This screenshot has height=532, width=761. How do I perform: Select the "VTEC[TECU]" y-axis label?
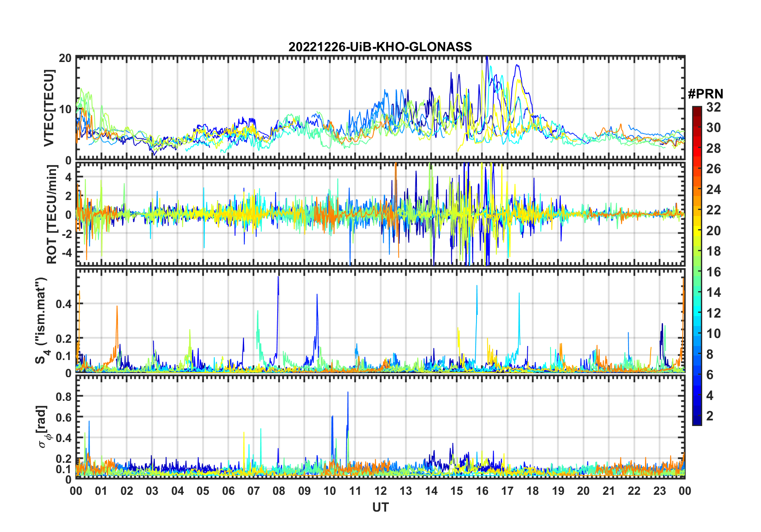49,108
